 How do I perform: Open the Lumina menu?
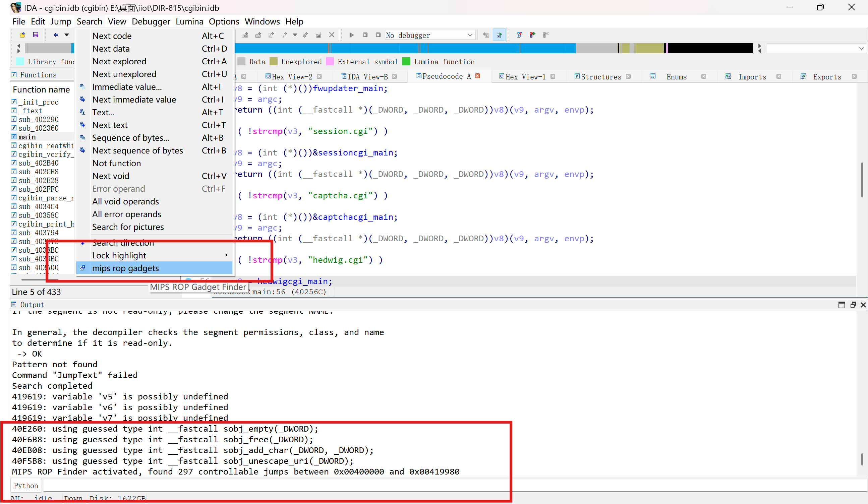coord(189,21)
